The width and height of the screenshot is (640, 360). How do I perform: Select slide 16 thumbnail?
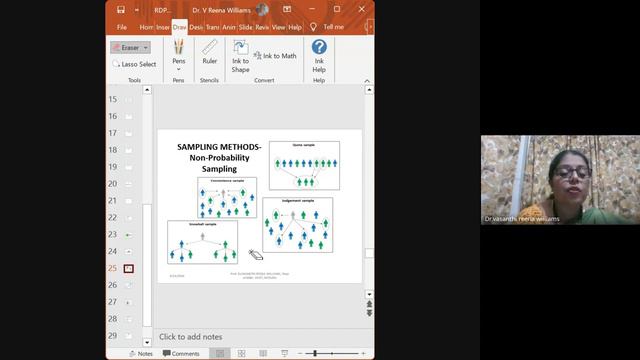tap(129, 116)
